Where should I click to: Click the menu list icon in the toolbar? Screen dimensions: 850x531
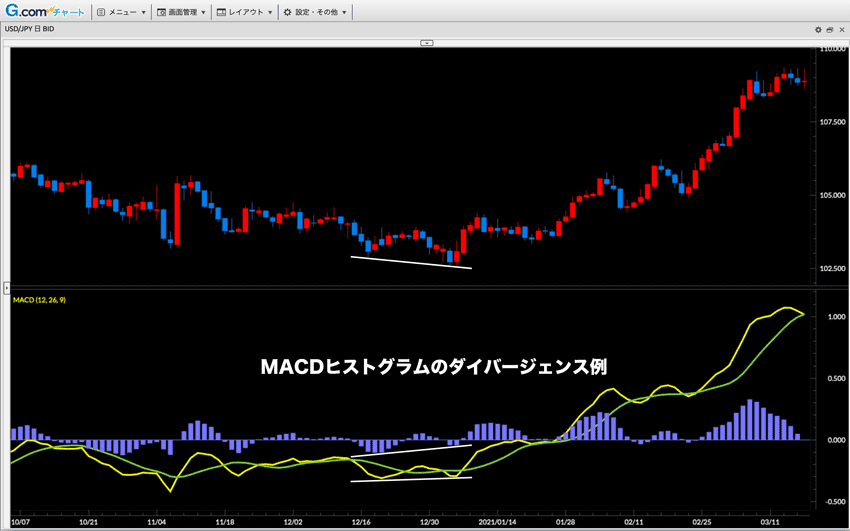[x=101, y=13]
